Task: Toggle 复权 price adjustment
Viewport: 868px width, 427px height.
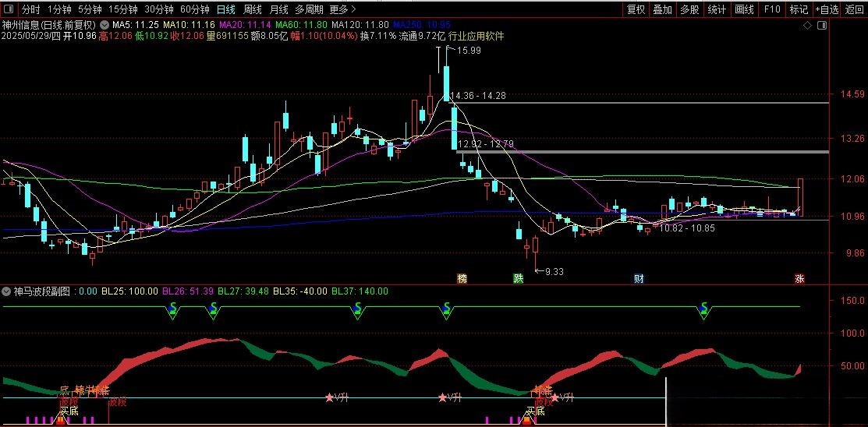Action: point(636,10)
